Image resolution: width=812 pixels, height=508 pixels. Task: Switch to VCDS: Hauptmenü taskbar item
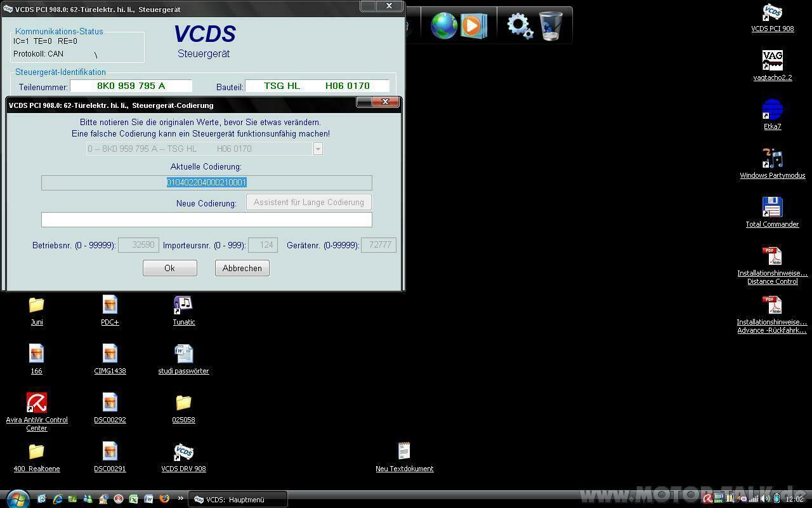(238, 500)
